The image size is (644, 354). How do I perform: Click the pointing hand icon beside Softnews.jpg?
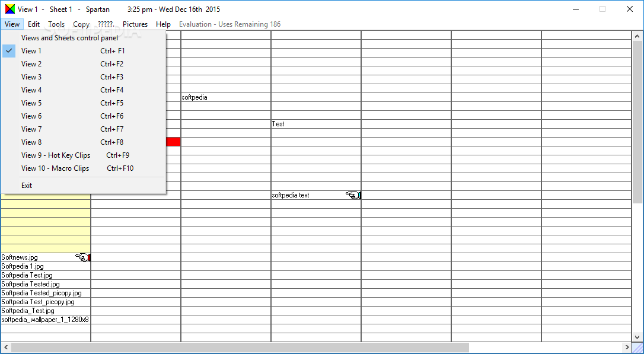tap(82, 257)
